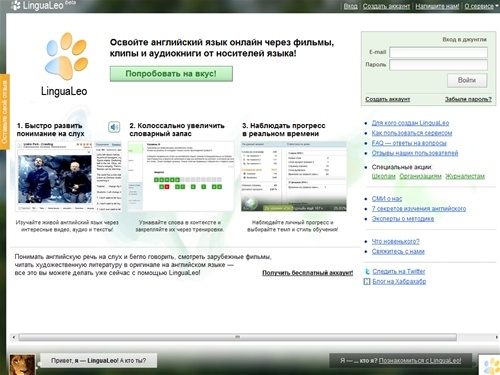Click the Журналистам link
The height and width of the screenshot is (375, 500).
(465, 176)
